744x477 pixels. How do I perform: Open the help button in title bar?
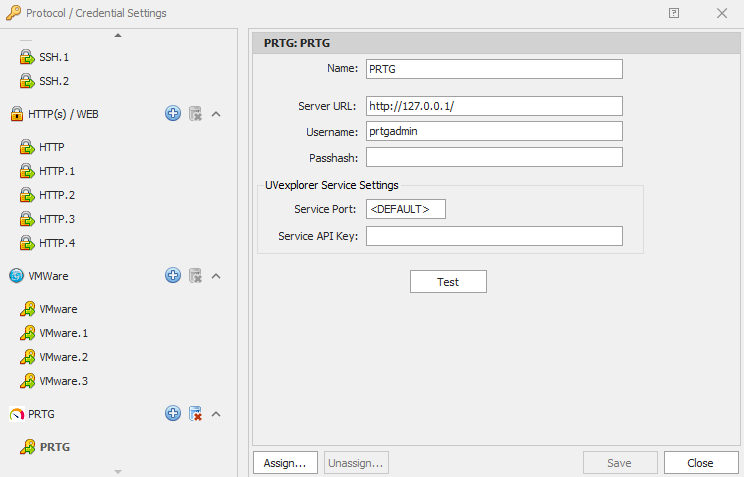pyautogui.click(x=674, y=13)
